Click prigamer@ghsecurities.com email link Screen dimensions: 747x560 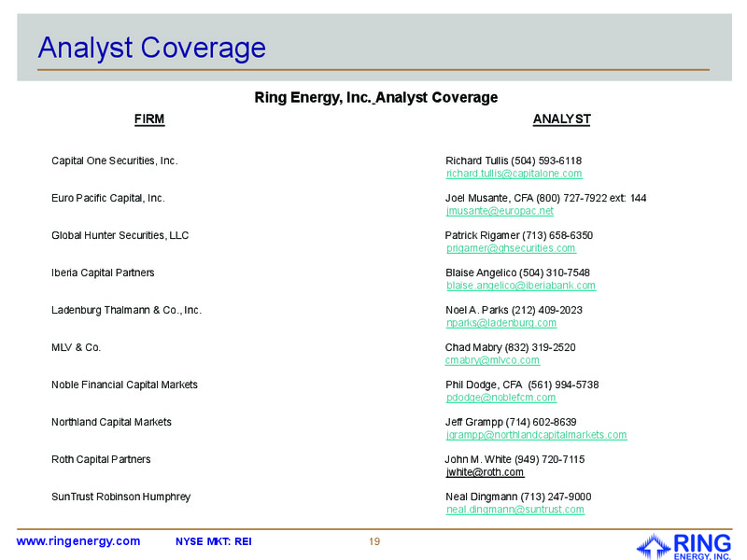[511, 248]
